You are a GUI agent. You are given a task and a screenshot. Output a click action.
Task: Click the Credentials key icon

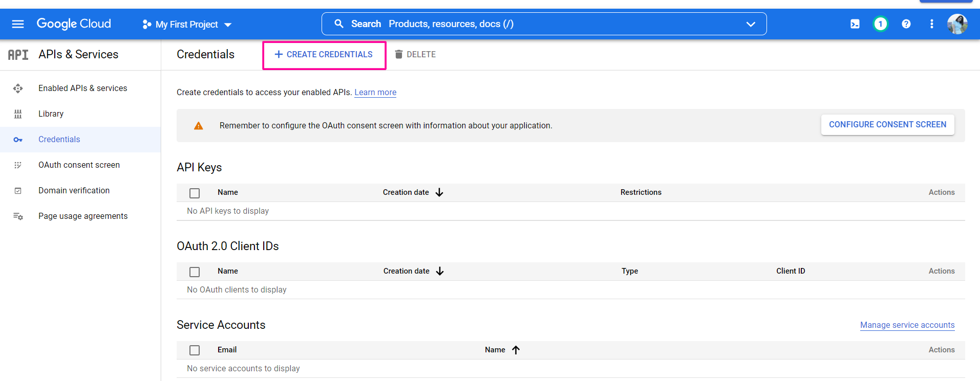click(18, 140)
